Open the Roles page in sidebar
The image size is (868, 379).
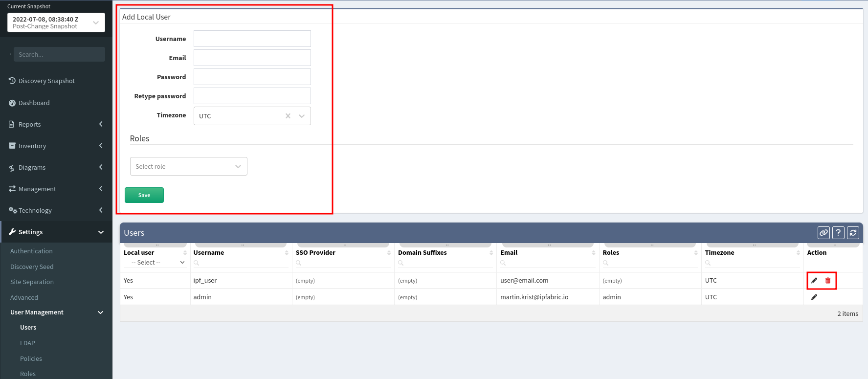pyautogui.click(x=28, y=374)
